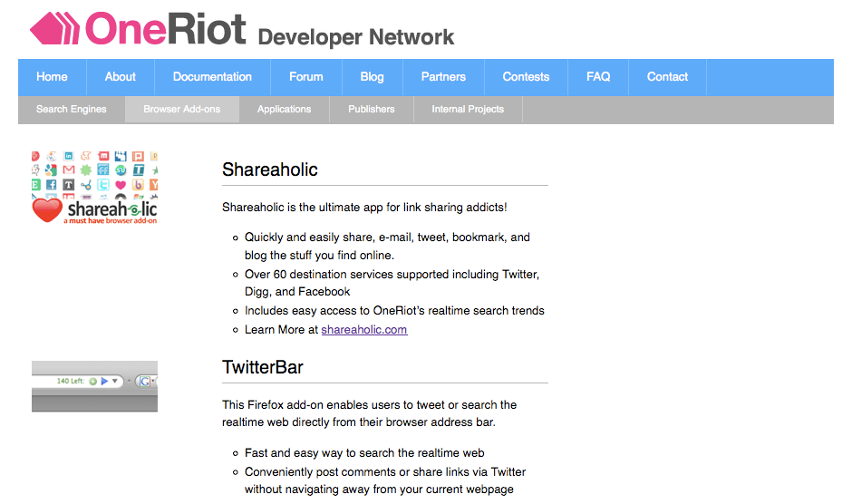The height and width of the screenshot is (504, 852).
Task: Open the Internal Projects sub-tab
Action: pos(468,110)
